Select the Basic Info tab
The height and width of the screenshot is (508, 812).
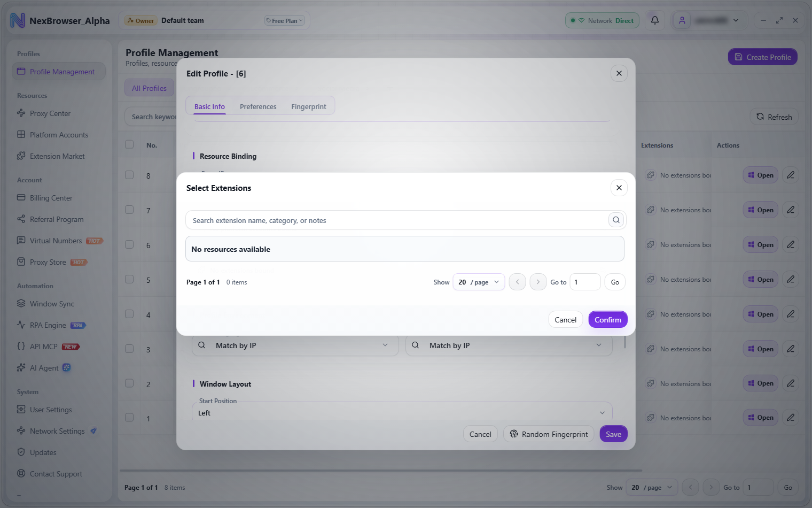[209, 106]
